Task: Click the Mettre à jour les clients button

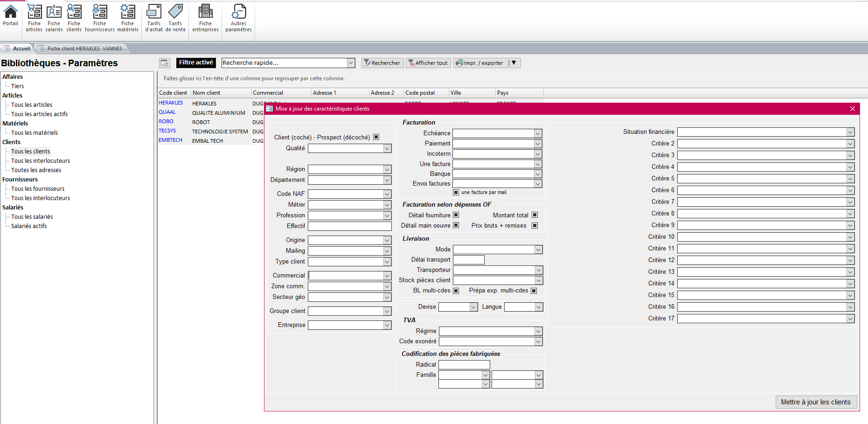Action: (816, 402)
